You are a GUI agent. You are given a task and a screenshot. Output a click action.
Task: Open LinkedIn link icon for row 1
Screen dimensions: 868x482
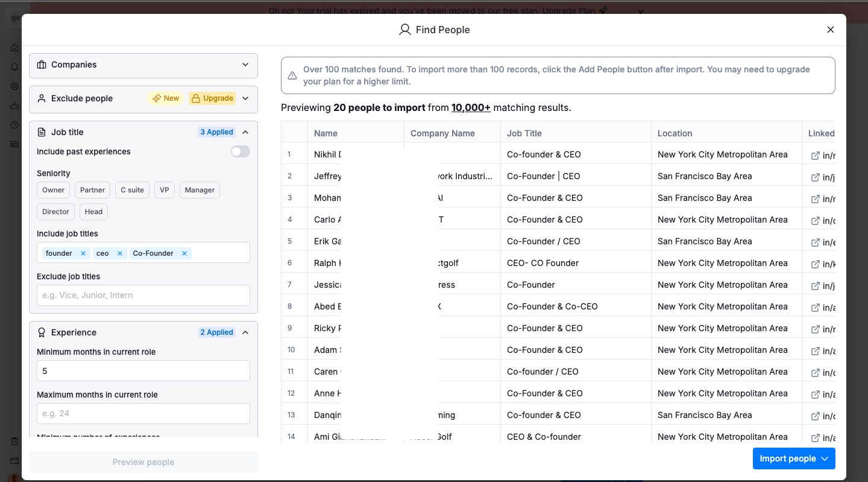pos(815,155)
